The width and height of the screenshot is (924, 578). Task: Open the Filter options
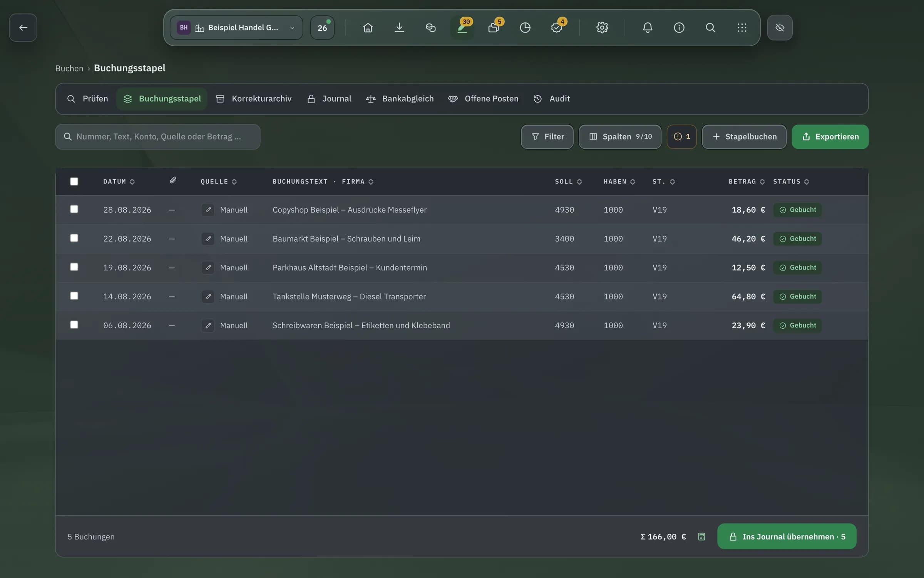[547, 137]
